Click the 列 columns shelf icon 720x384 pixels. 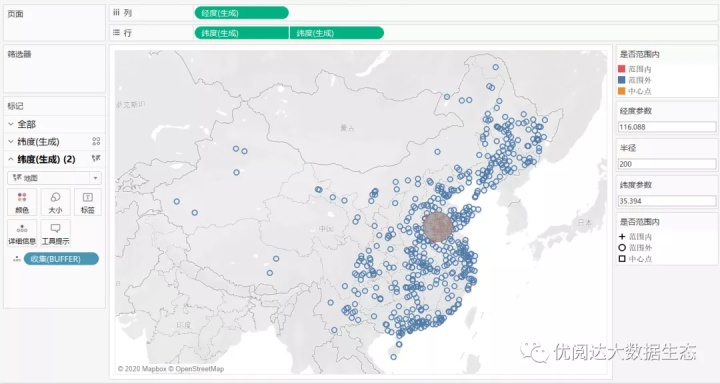116,13
